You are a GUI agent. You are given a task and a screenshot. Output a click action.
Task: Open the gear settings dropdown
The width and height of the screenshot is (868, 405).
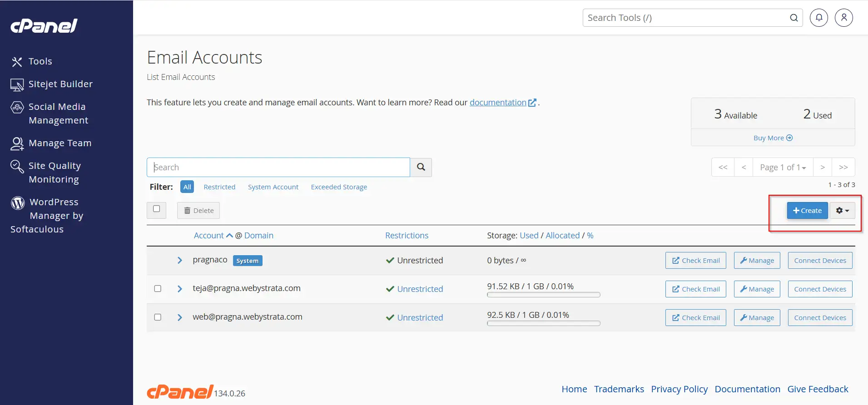pyautogui.click(x=843, y=211)
